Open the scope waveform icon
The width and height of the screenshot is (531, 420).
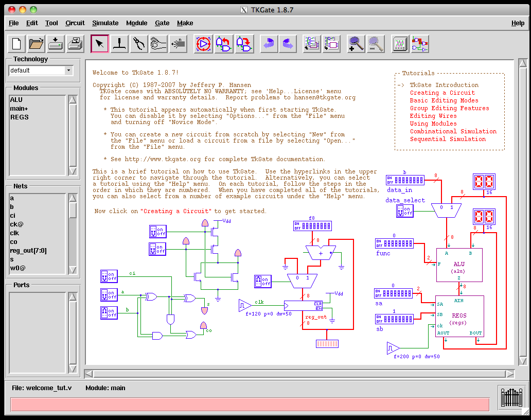[x=400, y=44]
